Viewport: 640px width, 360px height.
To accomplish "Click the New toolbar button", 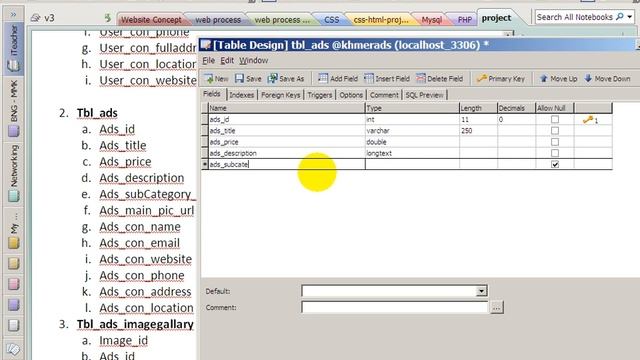I will (216, 78).
